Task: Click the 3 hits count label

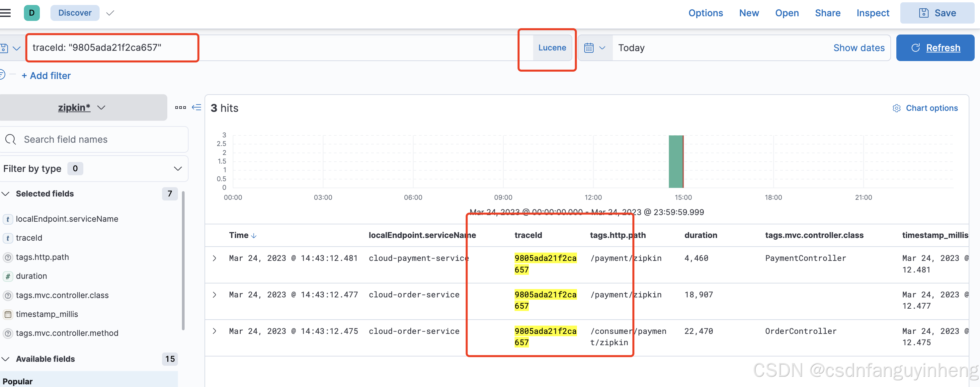Action: tap(224, 108)
